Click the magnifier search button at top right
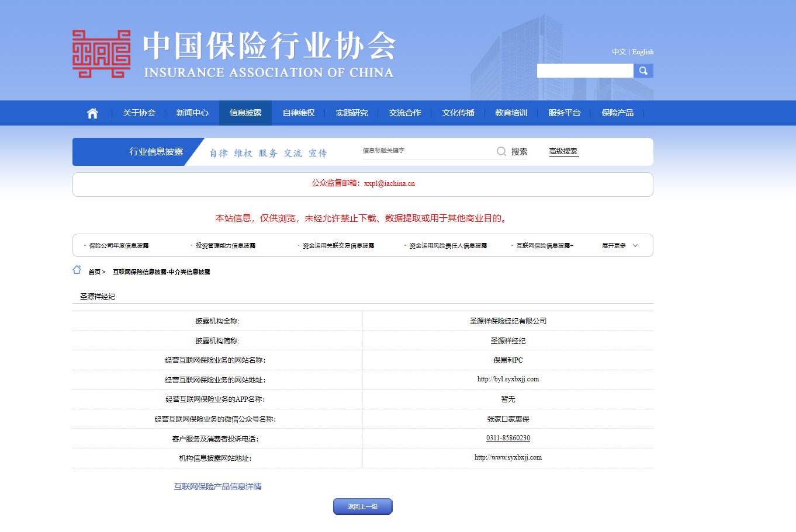 [x=643, y=71]
